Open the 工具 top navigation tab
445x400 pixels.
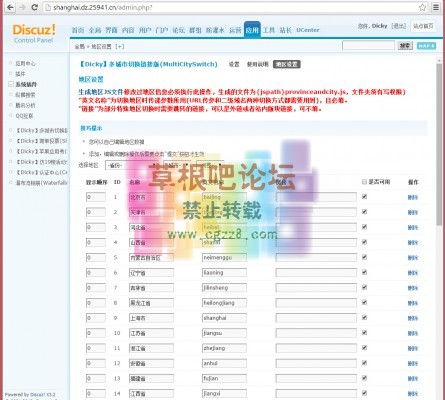click(x=269, y=30)
